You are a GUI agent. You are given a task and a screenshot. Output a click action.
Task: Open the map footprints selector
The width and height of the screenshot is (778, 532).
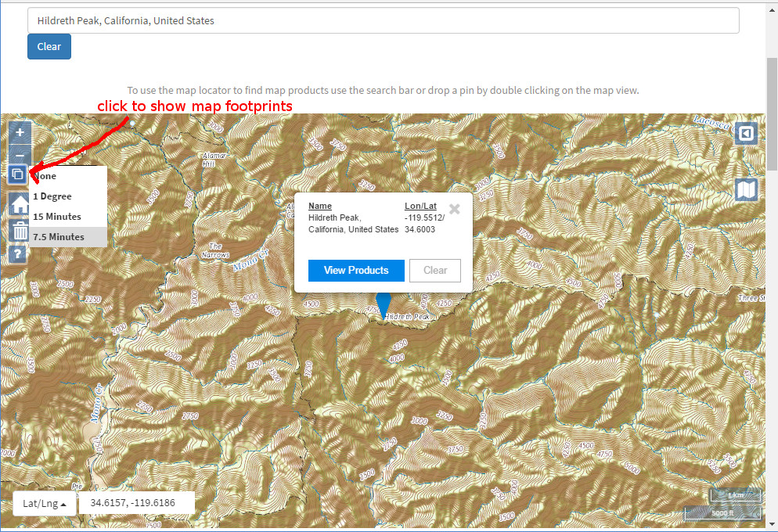pyautogui.click(x=17, y=174)
